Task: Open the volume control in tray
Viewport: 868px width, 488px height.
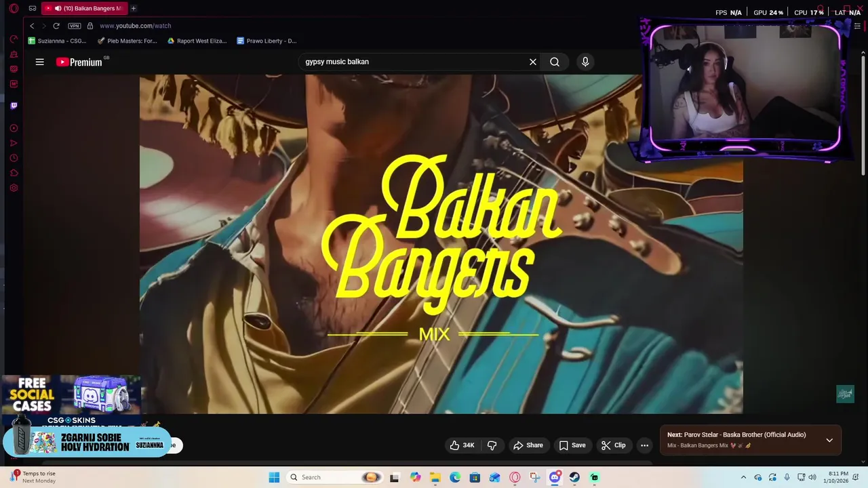Action: 812,477
